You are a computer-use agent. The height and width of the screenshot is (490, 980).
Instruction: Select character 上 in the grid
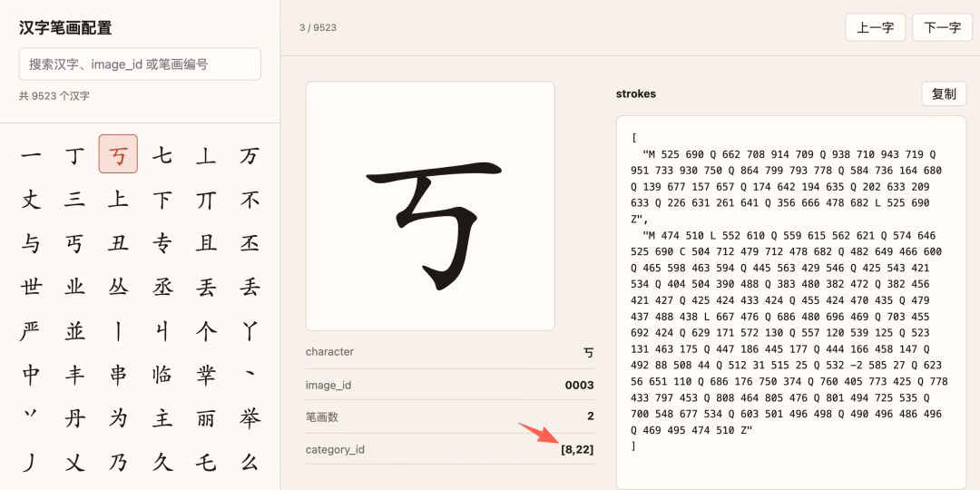[118, 198]
